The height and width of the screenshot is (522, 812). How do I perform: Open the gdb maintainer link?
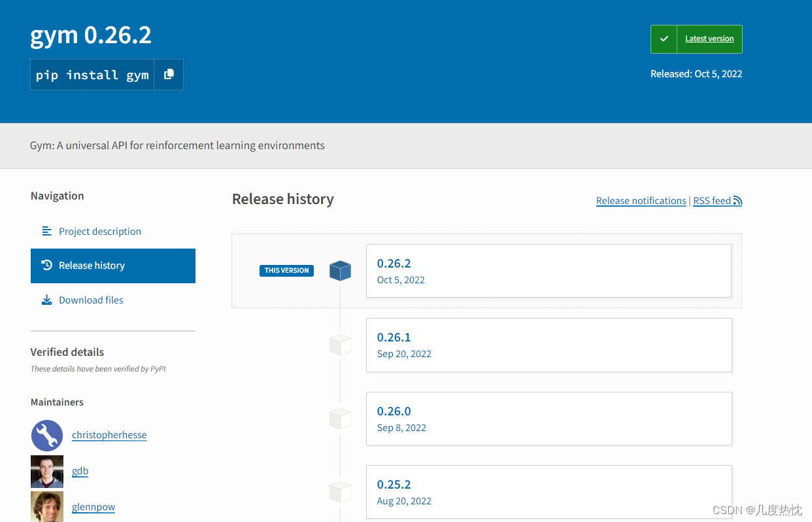pos(80,471)
